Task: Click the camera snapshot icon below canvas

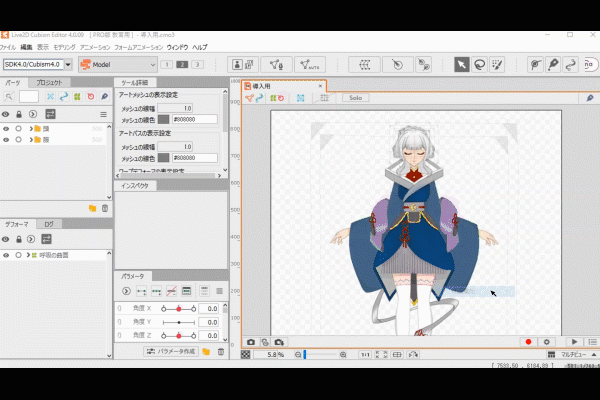Action: click(x=251, y=342)
